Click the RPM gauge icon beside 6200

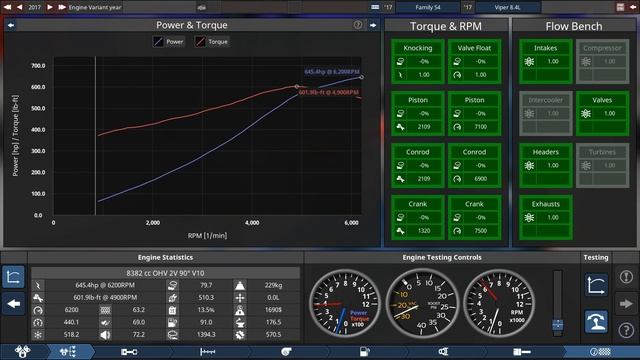[38, 310]
